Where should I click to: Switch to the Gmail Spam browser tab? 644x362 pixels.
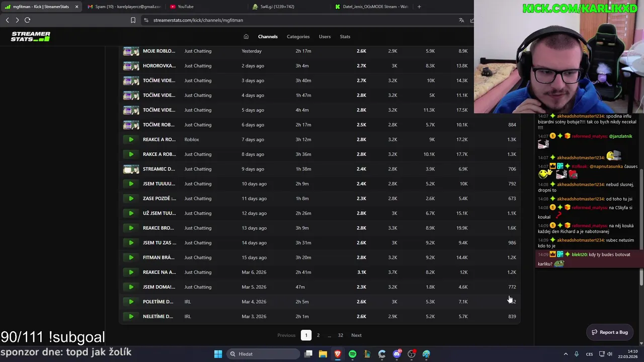coord(124,7)
